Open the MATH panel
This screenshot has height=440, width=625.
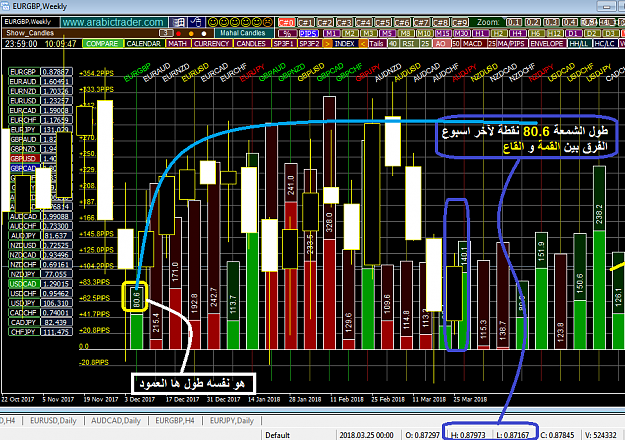[177, 43]
